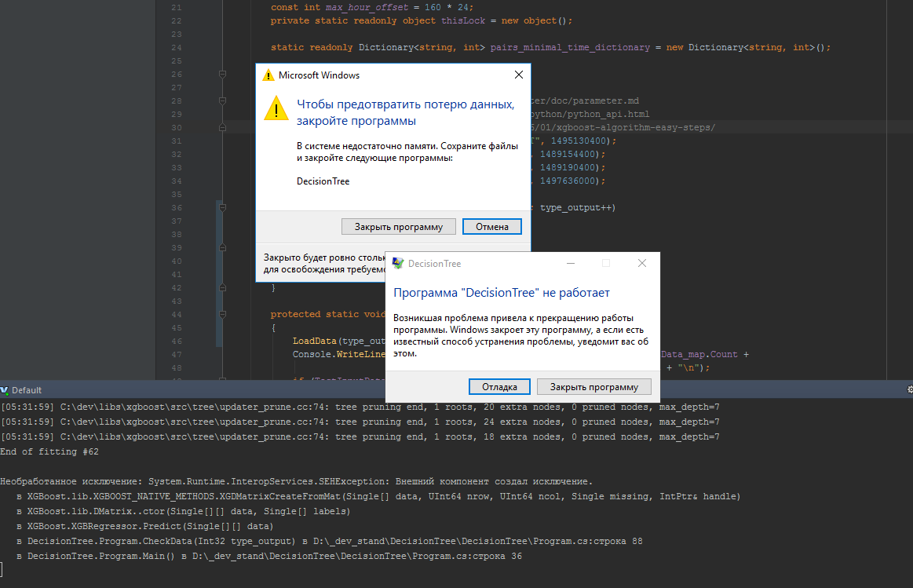Click the DMatrix..ctor stack trace line
913x588 pixels.
point(184,511)
